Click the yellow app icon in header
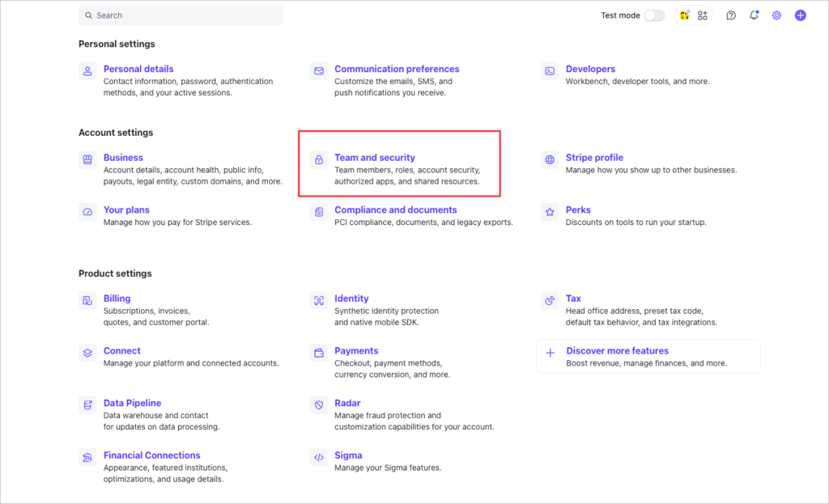829x504 pixels. coord(685,15)
